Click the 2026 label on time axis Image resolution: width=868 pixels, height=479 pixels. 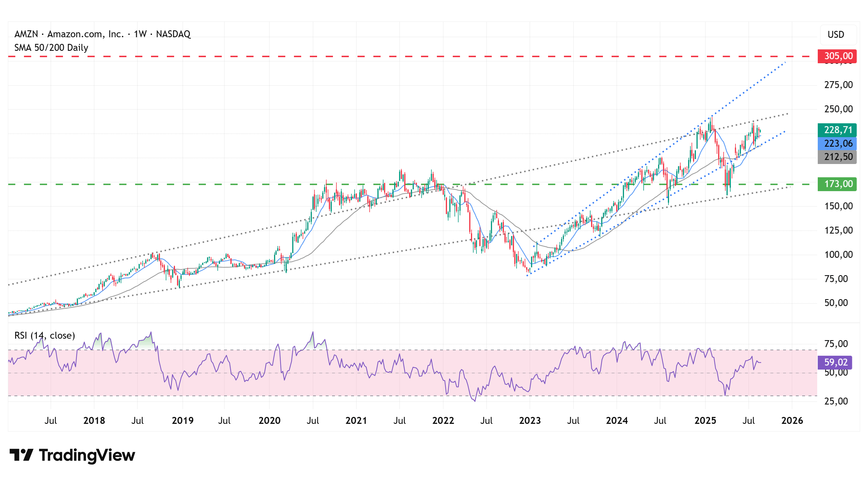(x=792, y=420)
